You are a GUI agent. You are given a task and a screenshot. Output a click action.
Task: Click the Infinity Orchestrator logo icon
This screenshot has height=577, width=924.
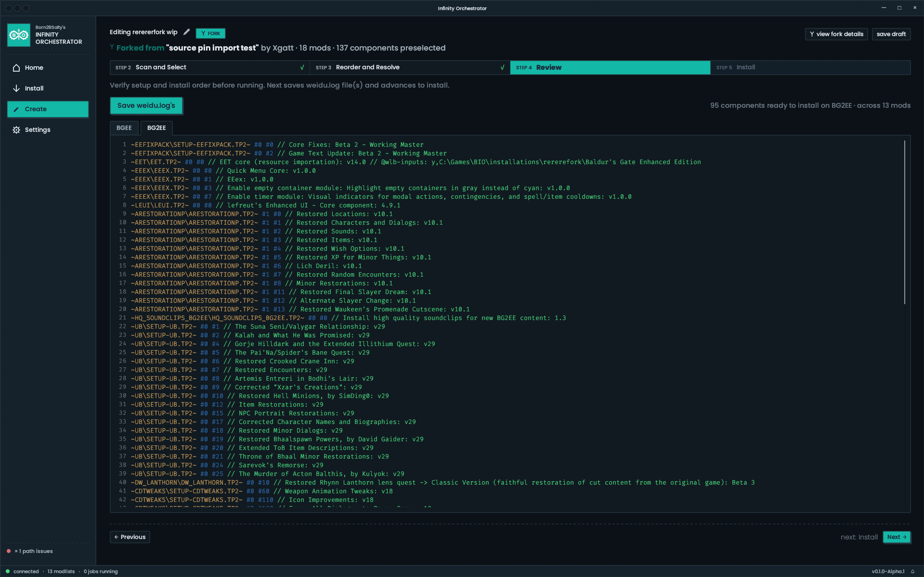click(19, 35)
